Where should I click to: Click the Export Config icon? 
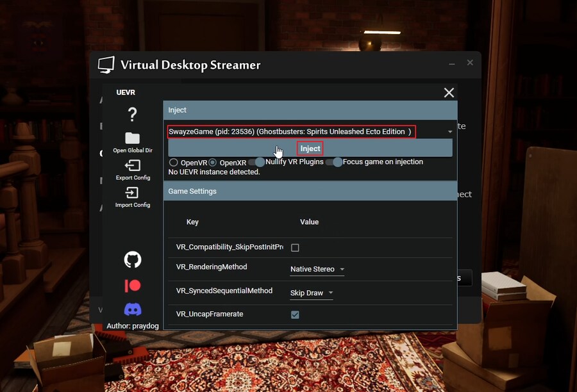coord(132,166)
